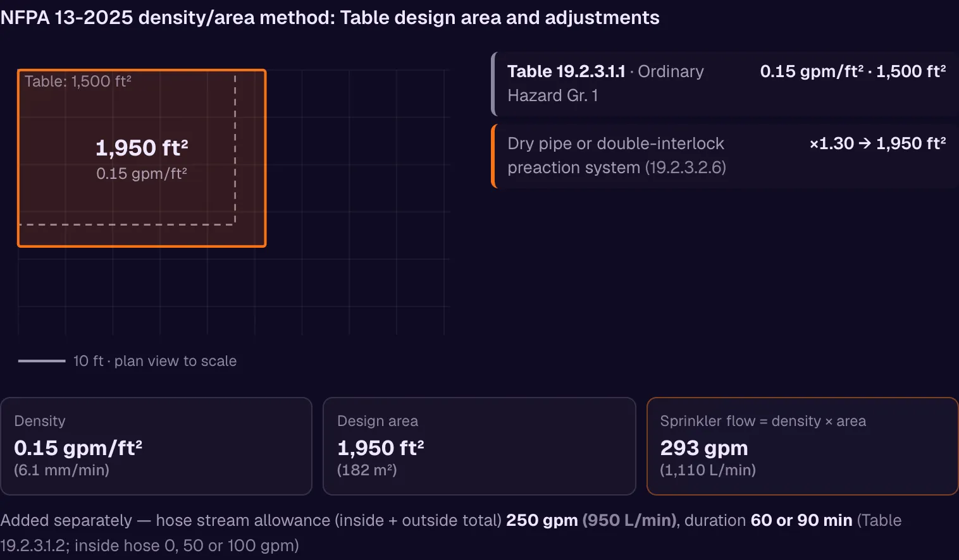Open the Density card
This screenshot has height=560, width=959.
(156, 446)
